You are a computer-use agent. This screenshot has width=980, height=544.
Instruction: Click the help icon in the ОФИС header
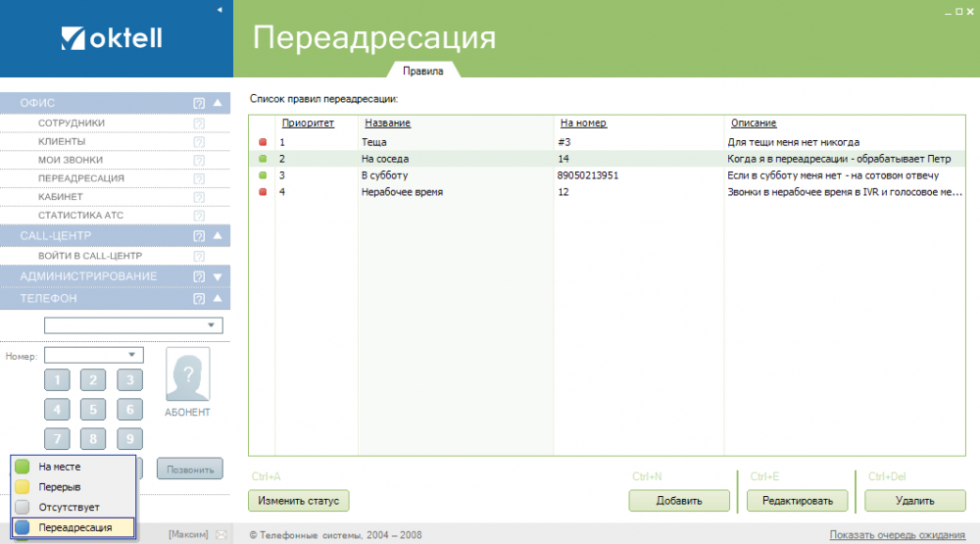coord(199,103)
